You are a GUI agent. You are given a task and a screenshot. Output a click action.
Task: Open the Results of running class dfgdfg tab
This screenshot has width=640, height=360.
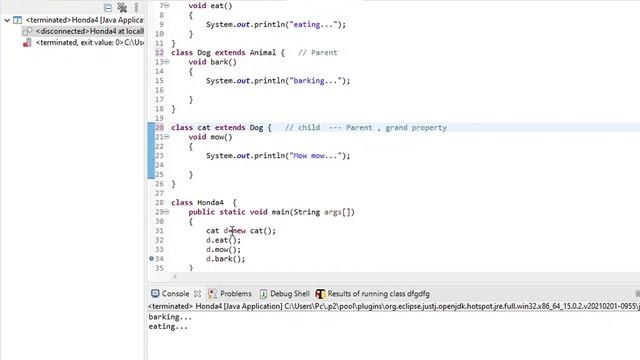coord(378,293)
